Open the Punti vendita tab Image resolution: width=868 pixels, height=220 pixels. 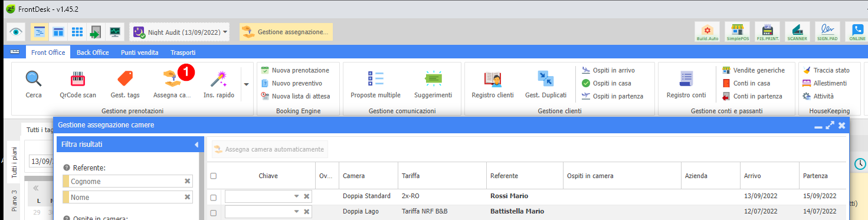140,52
